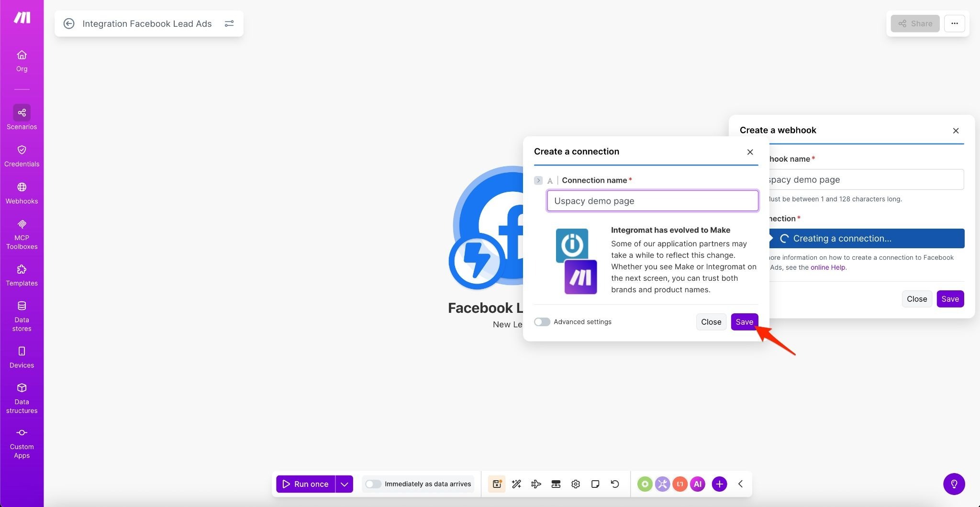Follow the online Help link

[827, 267]
